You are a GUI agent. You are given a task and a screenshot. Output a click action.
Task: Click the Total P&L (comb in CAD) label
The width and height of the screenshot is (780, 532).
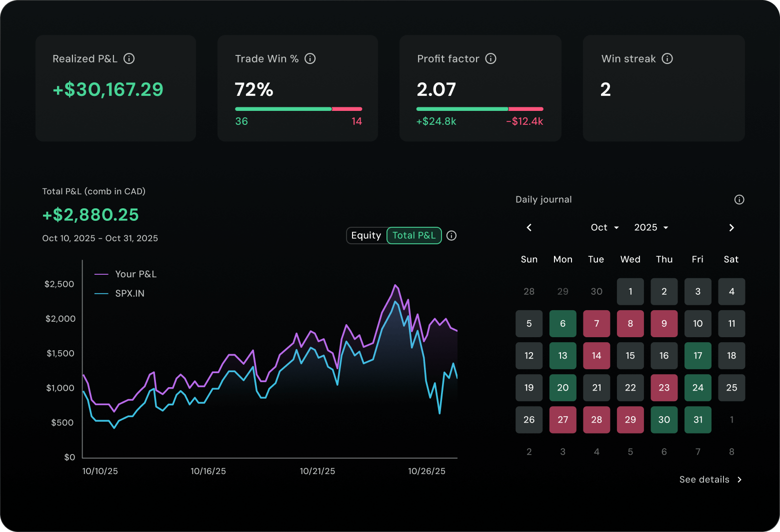pyautogui.click(x=93, y=191)
